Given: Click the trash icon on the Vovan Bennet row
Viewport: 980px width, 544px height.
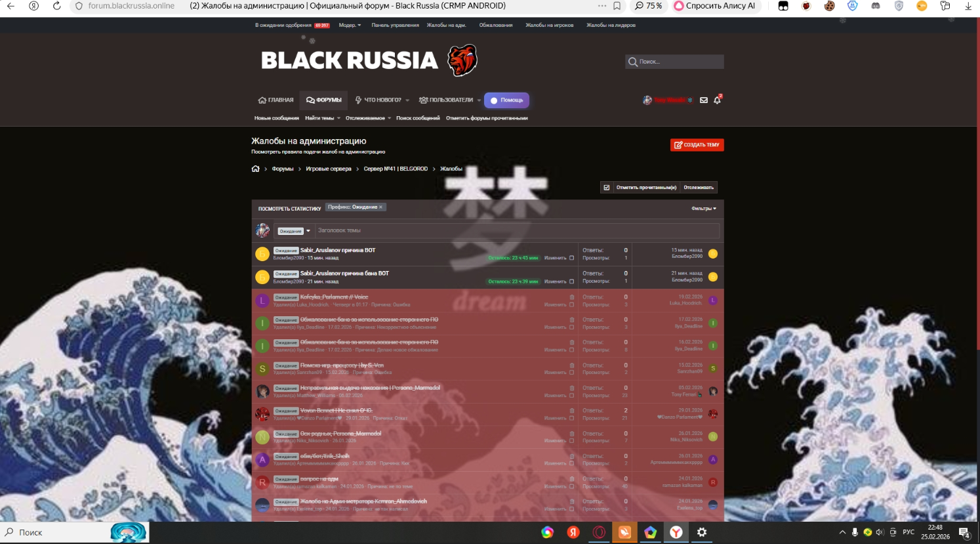Looking at the screenshot, I should coord(572,411).
